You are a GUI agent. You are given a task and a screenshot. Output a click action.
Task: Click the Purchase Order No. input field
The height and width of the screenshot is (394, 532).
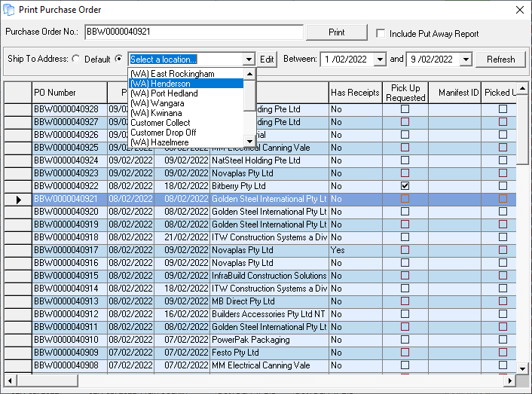(194, 32)
